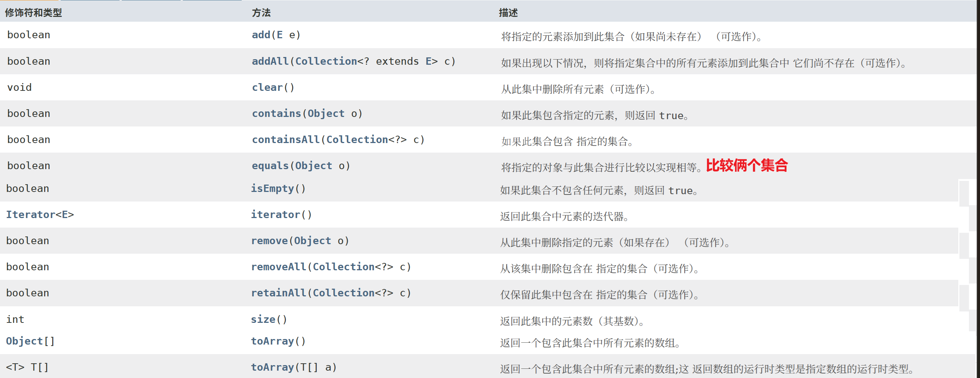Screen dimensions: 980x378
Task: Open the contains method link
Action: [x=276, y=113]
